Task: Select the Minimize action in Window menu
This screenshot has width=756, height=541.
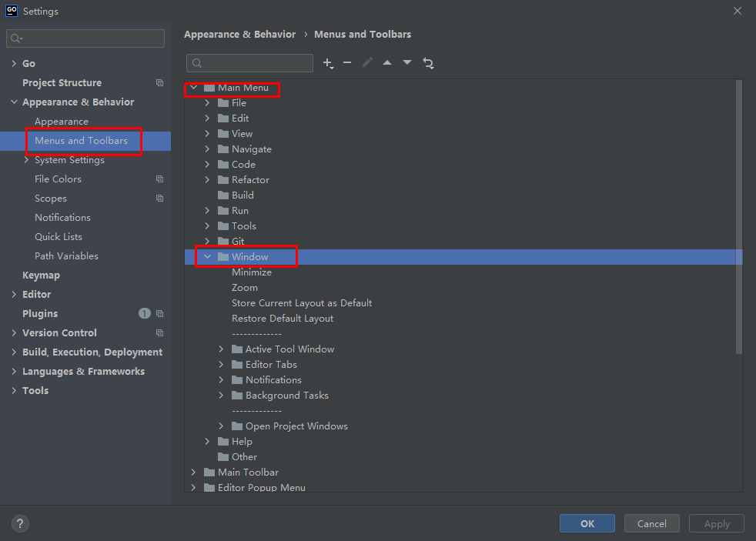Action: pos(252,272)
